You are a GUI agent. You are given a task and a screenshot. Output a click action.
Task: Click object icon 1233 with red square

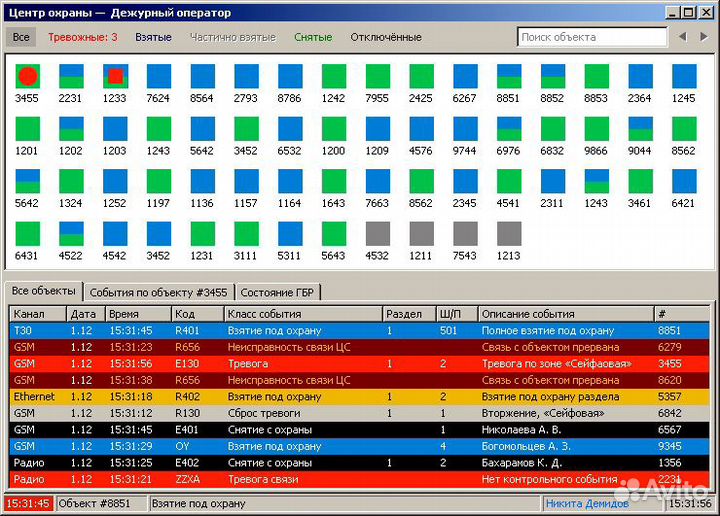115,77
